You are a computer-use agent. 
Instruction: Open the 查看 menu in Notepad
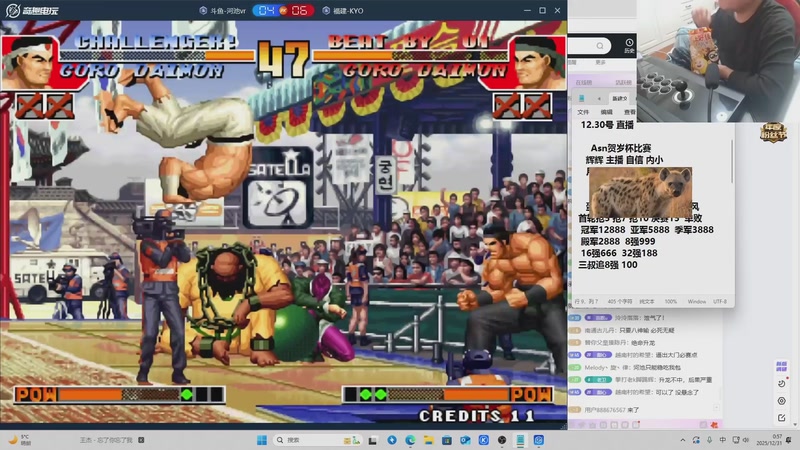point(630,112)
